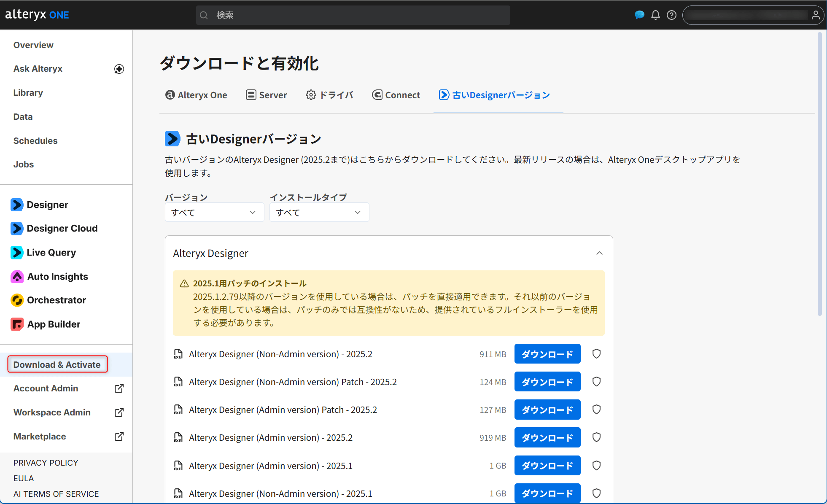
Task: Click shield icon for Non-Admin version 2025.2
Action: coord(596,354)
